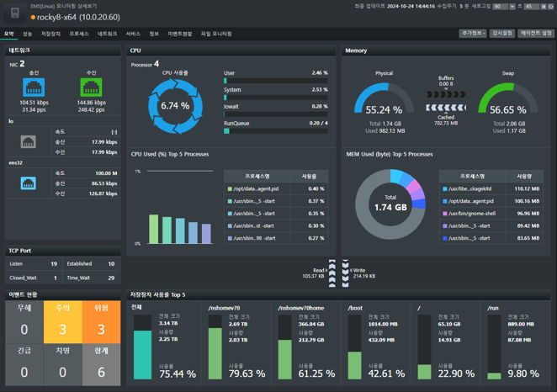This screenshot has height=392, width=557.
Task: Go to the 이벤트현황 tab
Action: 179,34
